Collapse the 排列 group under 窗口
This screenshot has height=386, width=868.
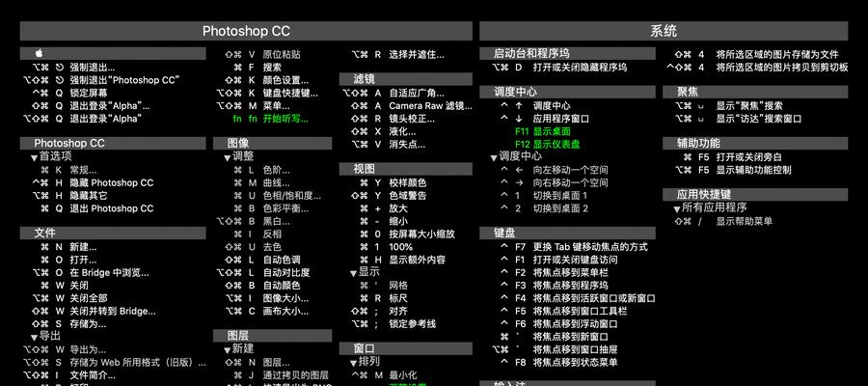pos(354,363)
